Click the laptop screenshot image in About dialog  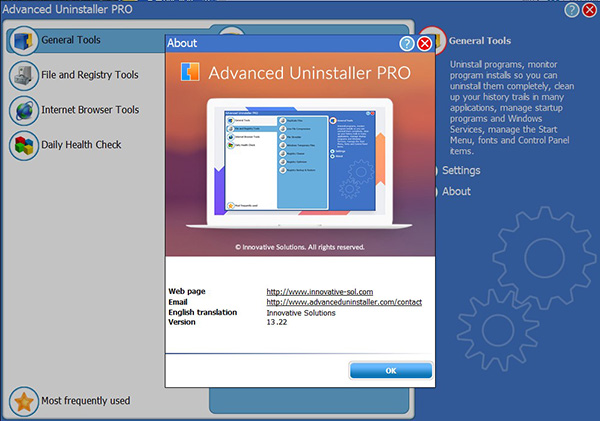tap(299, 163)
